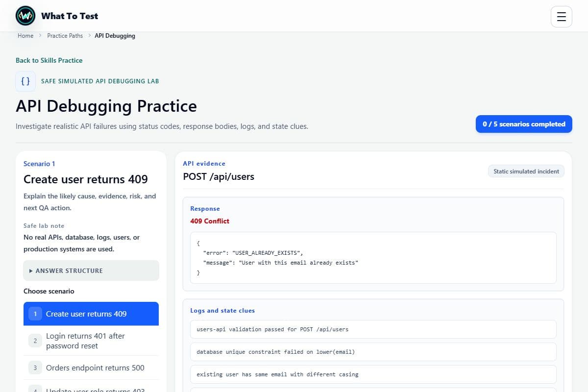588x392 pixels.
Task: Click the curly braces lab icon
Action: click(x=25, y=81)
